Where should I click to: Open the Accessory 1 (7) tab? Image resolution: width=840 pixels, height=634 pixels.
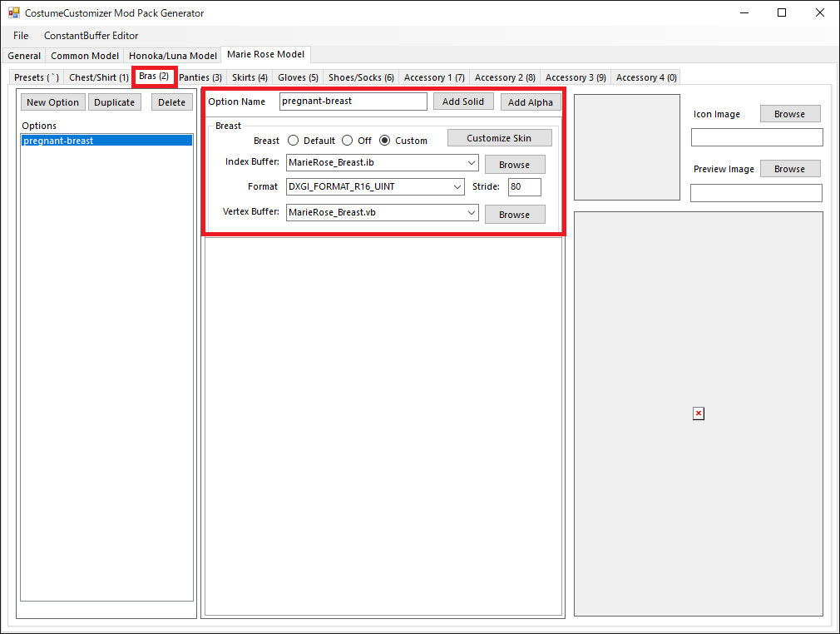(x=434, y=77)
